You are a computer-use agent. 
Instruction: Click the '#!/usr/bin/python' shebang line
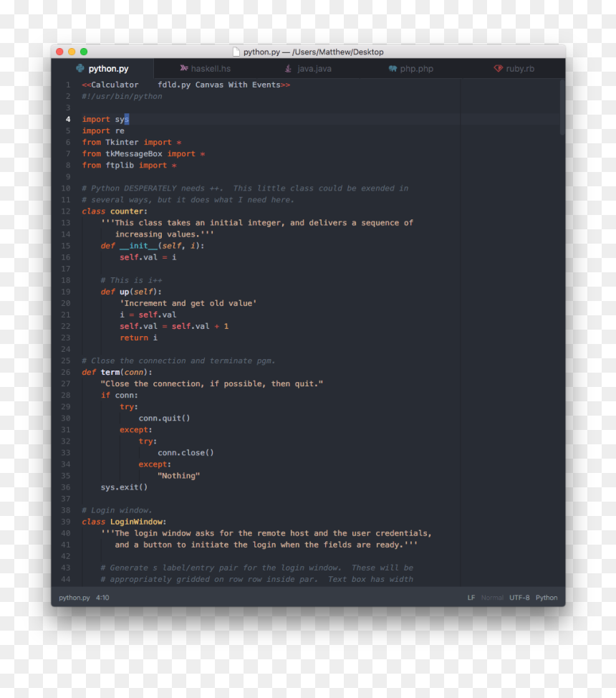[x=122, y=96]
